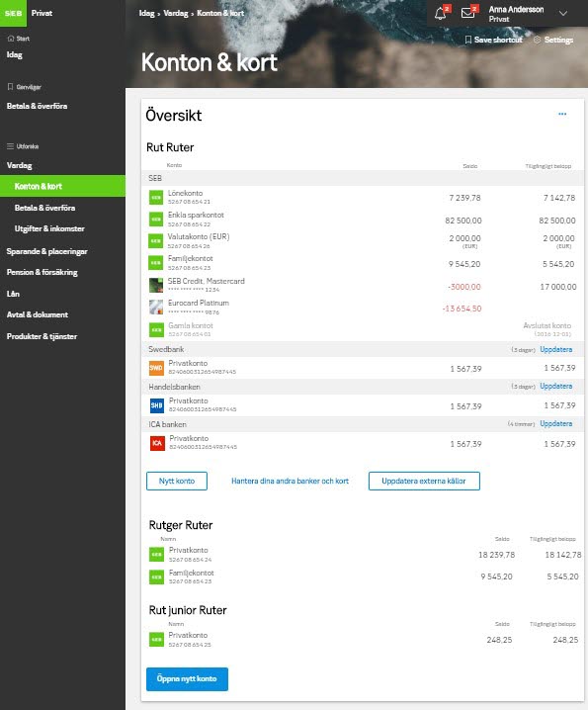Viewport: 588px width, 710px height.
Task: Click Idag in the breadcrumb
Action: click(x=146, y=13)
